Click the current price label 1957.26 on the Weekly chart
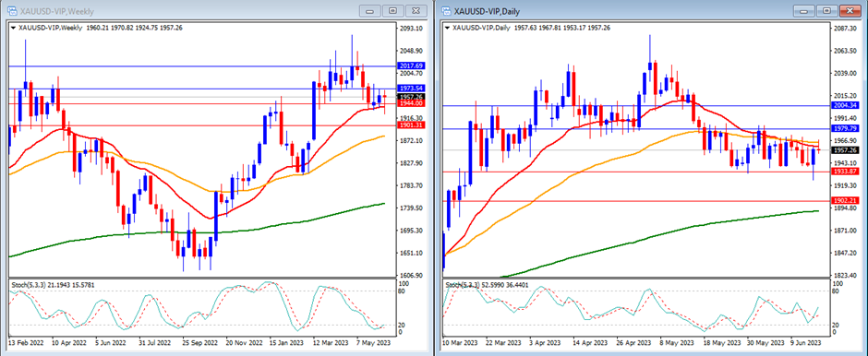 [410, 97]
